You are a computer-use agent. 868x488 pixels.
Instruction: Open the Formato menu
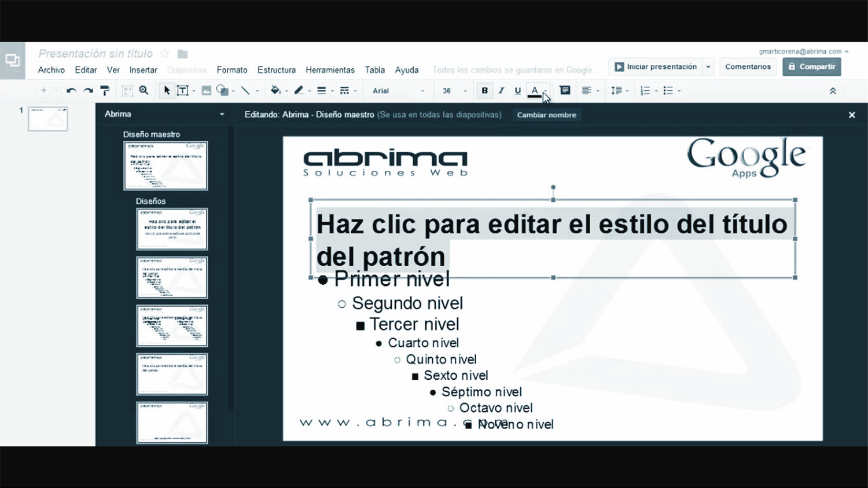(232, 70)
